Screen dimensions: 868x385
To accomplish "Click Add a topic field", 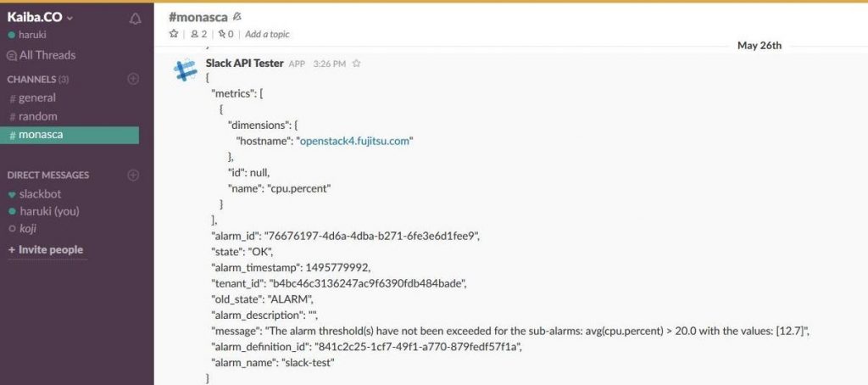I will click(267, 34).
